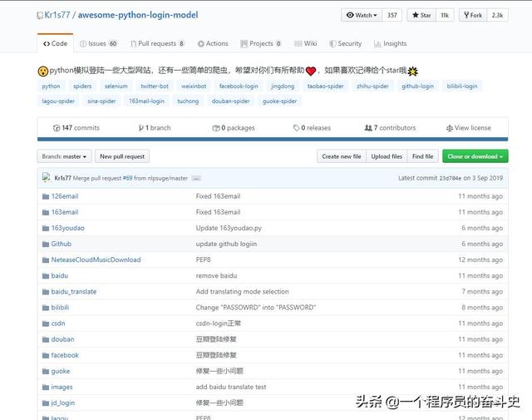Star the repository
The height and width of the screenshot is (420, 532).
[x=421, y=15]
